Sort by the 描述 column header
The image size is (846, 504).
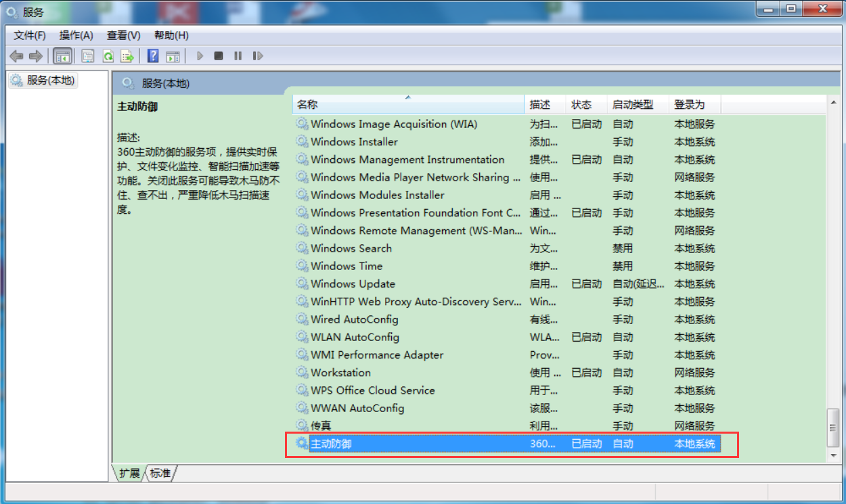pos(545,104)
